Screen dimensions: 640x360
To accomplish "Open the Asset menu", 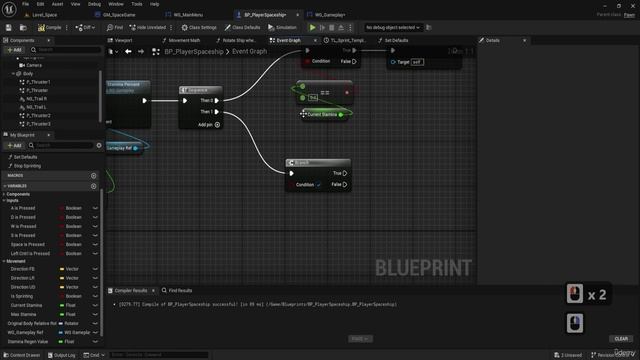I will coord(57,4).
